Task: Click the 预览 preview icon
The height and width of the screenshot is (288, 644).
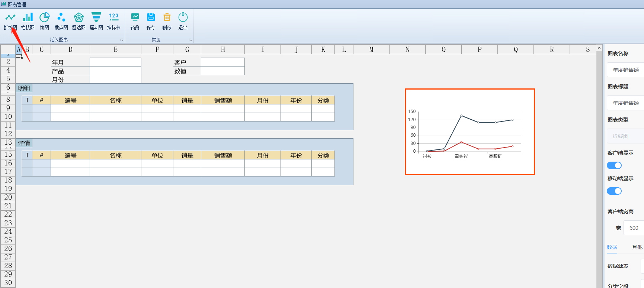Action: (135, 21)
